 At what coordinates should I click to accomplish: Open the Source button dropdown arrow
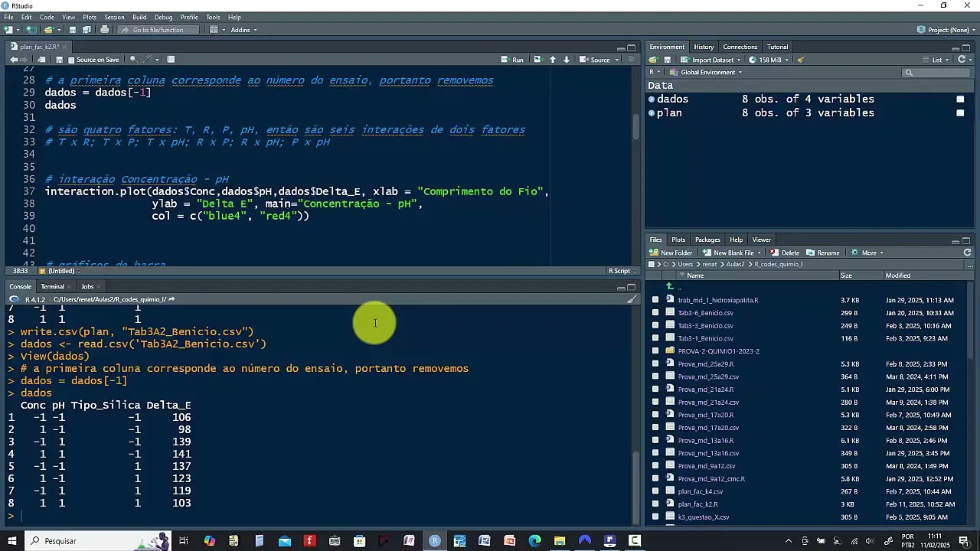point(616,60)
